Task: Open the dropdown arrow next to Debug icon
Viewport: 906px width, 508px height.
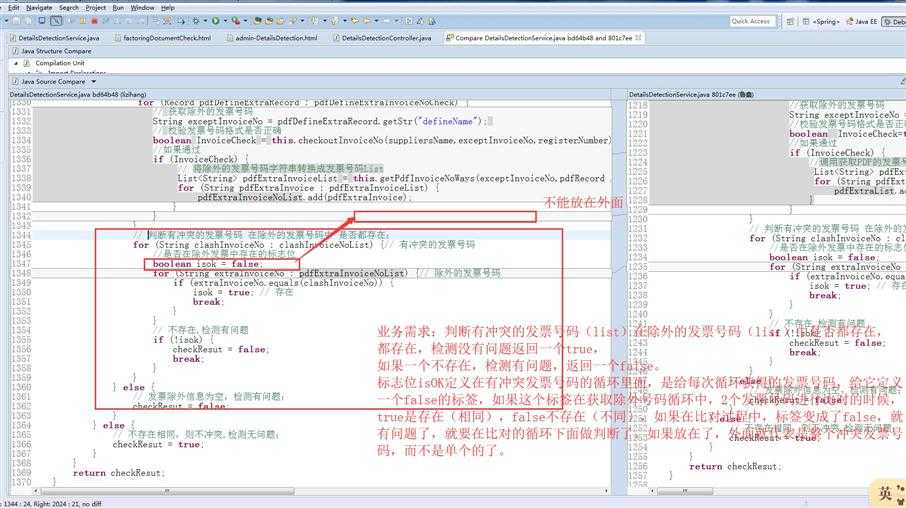Action: click(205, 21)
